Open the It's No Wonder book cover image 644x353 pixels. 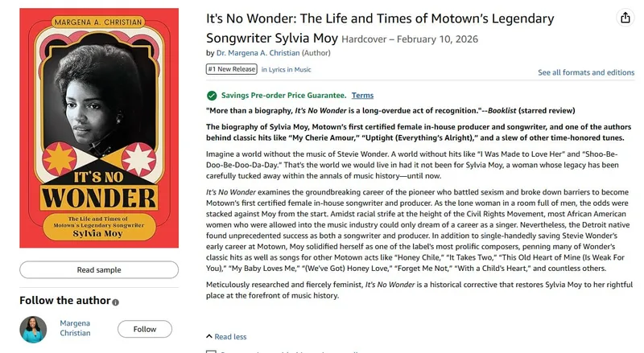[x=99, y=128]
